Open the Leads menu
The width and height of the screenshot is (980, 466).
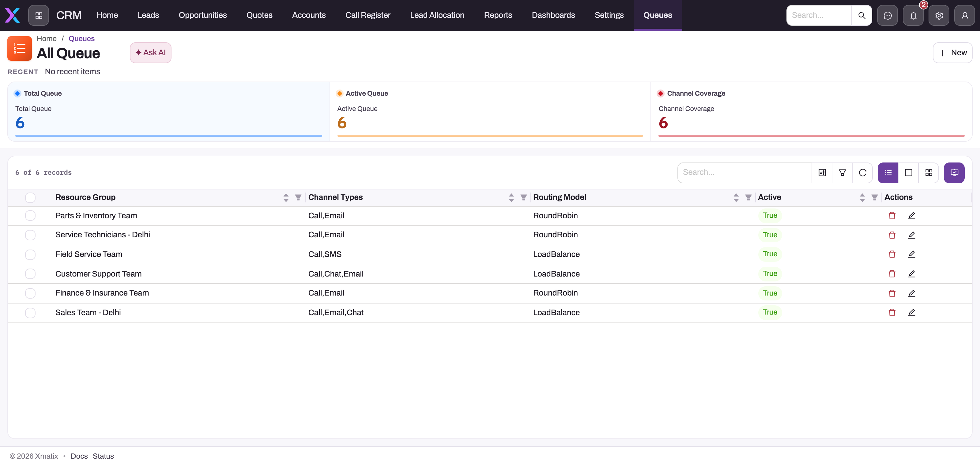coord(148,15)
